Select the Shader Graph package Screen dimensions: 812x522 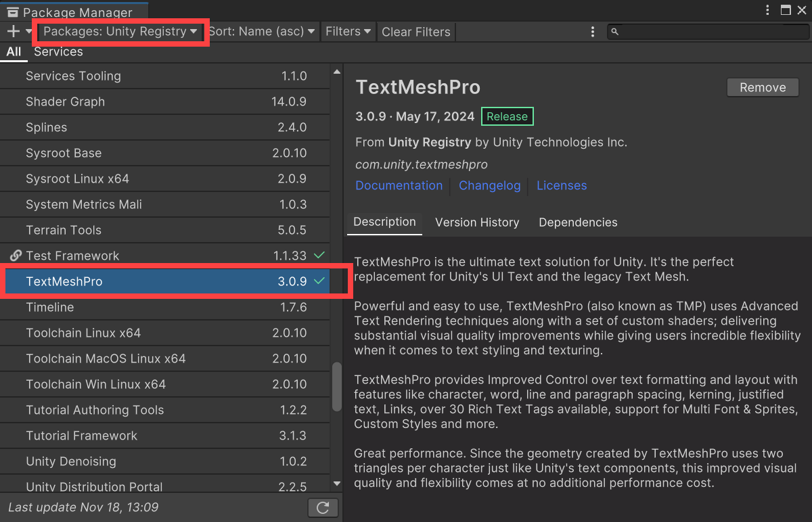(x=165, y=102)
